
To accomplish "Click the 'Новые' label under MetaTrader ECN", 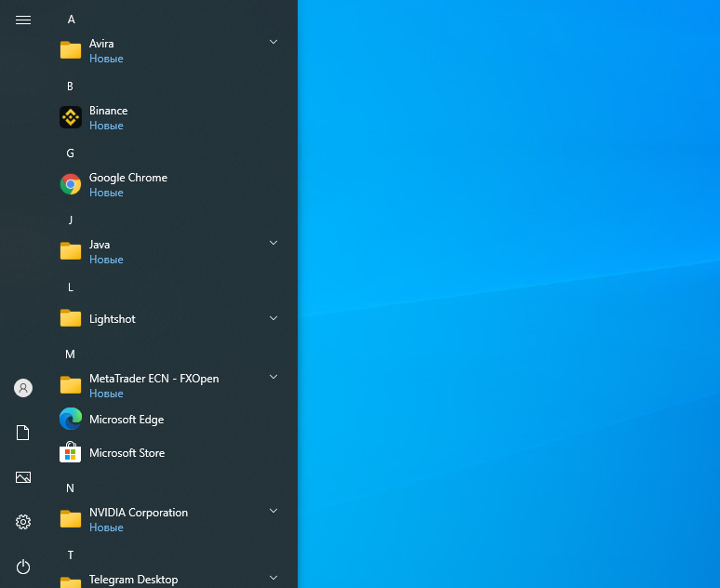I will tap(106, 394).
